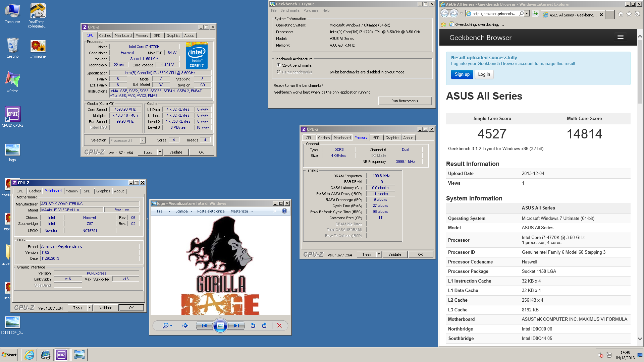Expand Tools dropdown arrow in Mainboard window
The width and height of the screenshot is (644, 362).
point(90,308)
